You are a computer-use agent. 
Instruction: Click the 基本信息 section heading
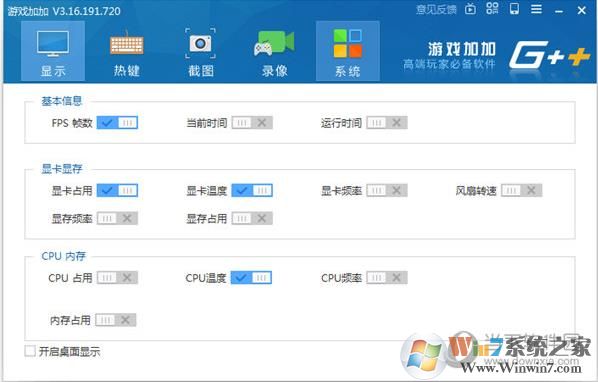click(62, 101)
